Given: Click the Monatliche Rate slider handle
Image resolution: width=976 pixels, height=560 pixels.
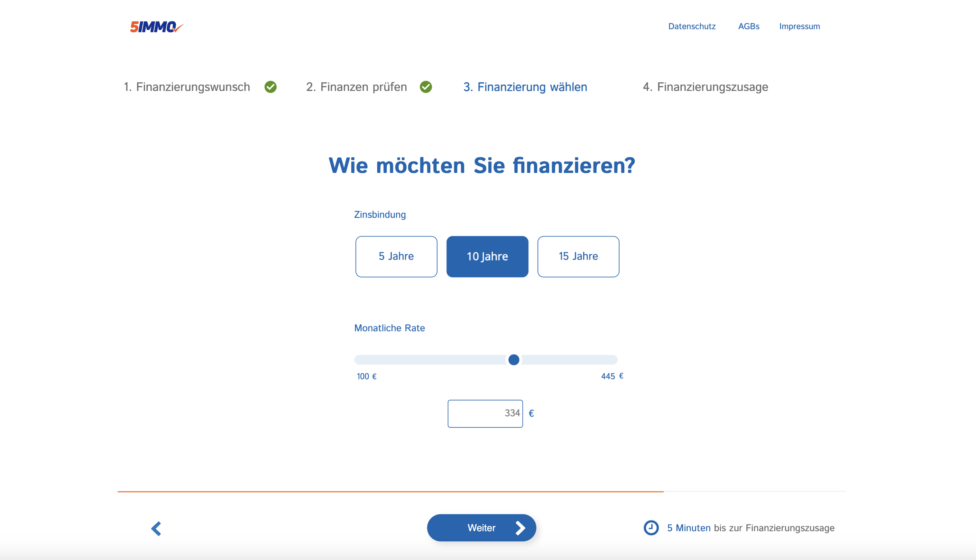Looking at the screenshot, I should point(513,359).
